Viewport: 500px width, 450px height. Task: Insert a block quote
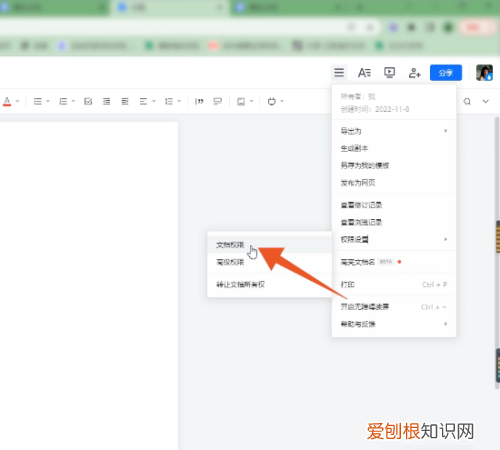pos(199,101)
